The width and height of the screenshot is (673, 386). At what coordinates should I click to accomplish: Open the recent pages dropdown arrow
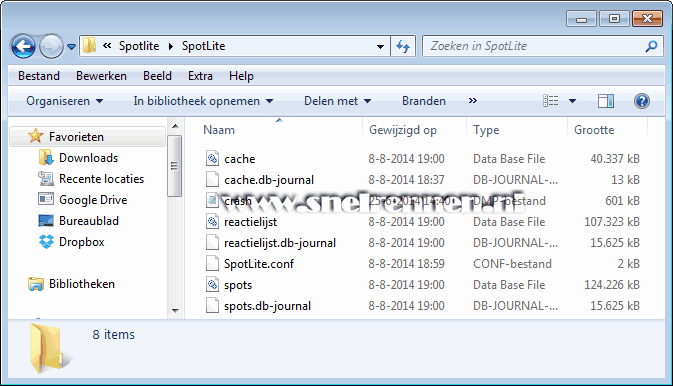(x=72, y=46)
